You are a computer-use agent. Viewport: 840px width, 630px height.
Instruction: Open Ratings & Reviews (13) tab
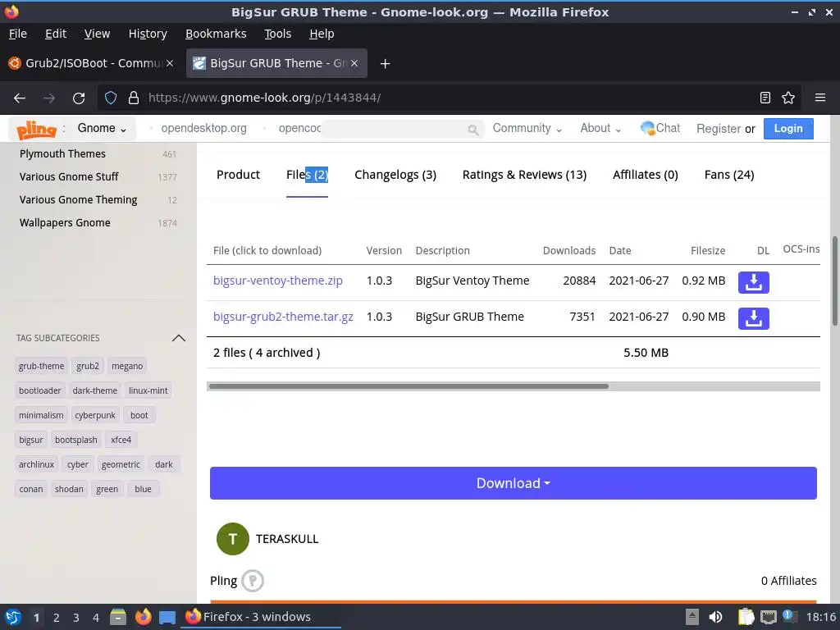(524, 175)
